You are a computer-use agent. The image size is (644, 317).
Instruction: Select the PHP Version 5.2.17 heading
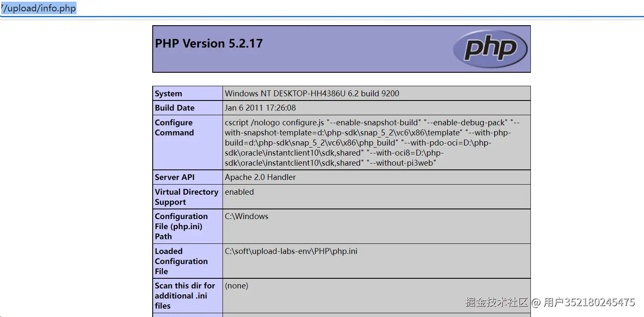coord(209,43)
